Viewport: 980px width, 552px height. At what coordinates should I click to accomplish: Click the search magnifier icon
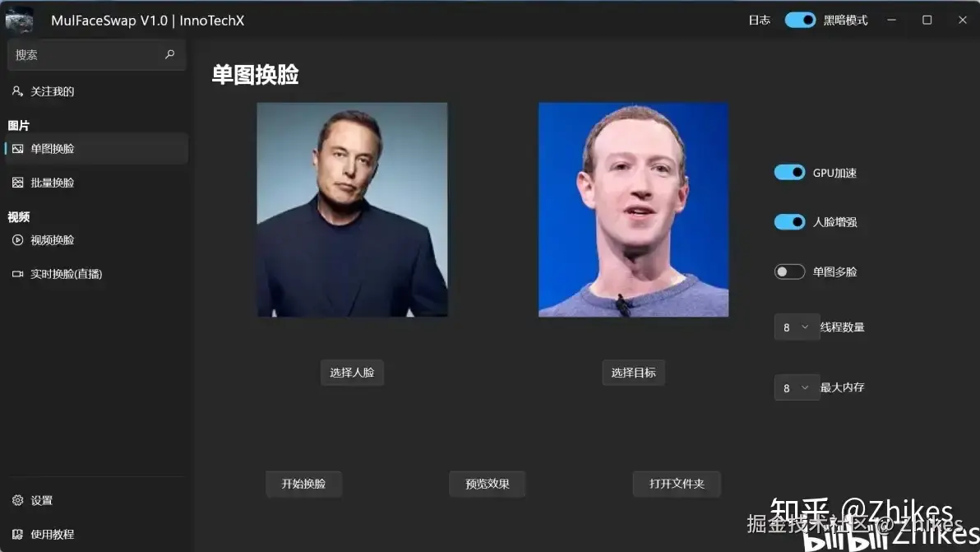[x=169, y=54]
